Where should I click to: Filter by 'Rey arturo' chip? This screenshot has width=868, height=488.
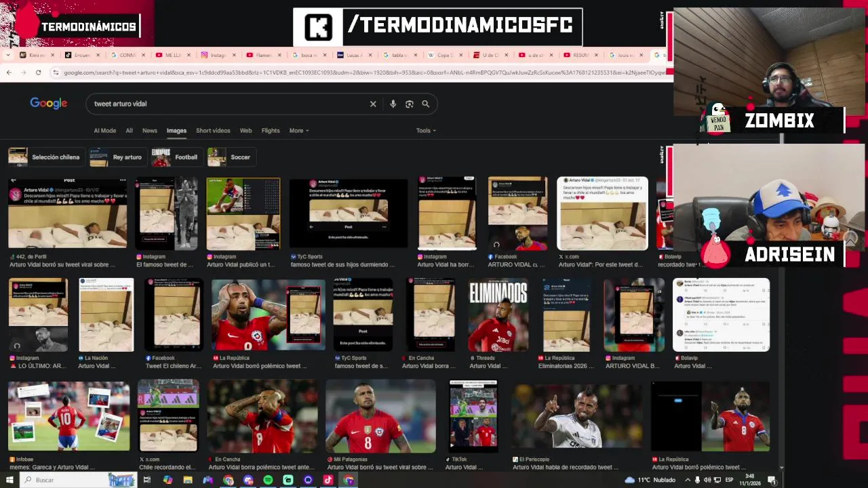117,157
